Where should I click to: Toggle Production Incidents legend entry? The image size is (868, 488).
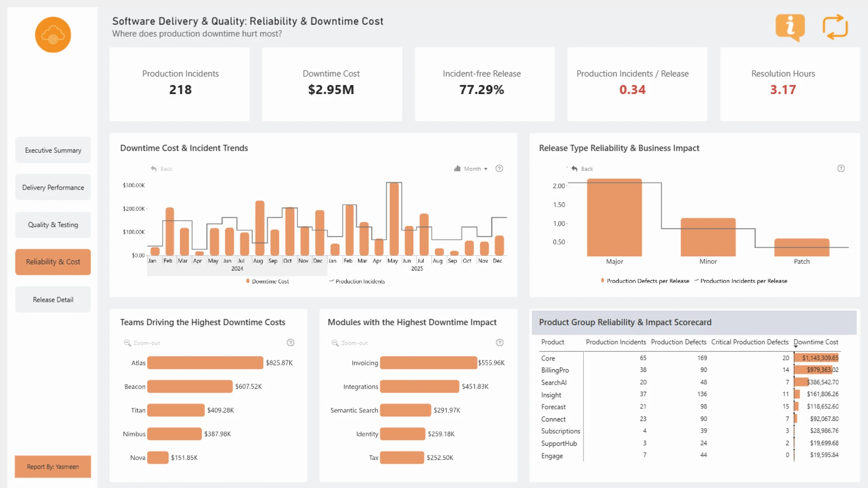(357, 281)
